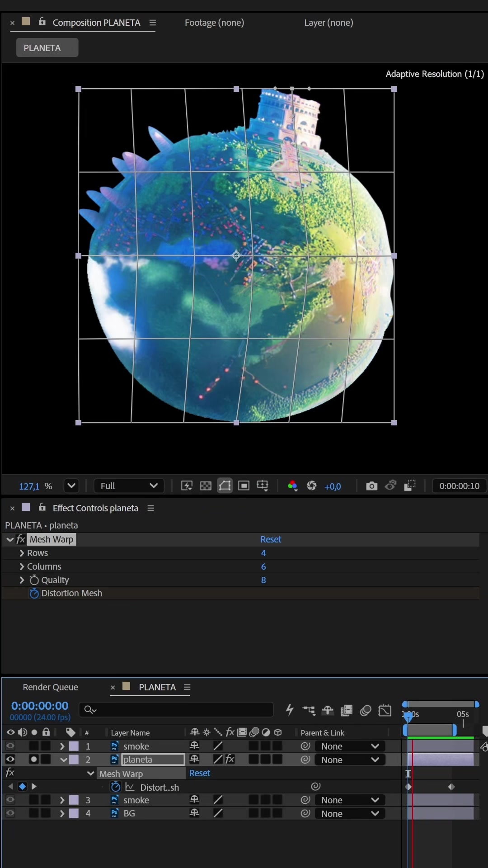Go to next Distortion Mesh keyframe
Screen dimensions: 488x868
(34, 787)
